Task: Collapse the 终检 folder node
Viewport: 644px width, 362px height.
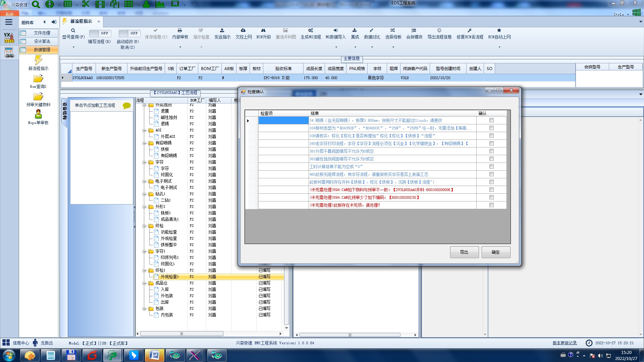Action: [x=144, y=226]
